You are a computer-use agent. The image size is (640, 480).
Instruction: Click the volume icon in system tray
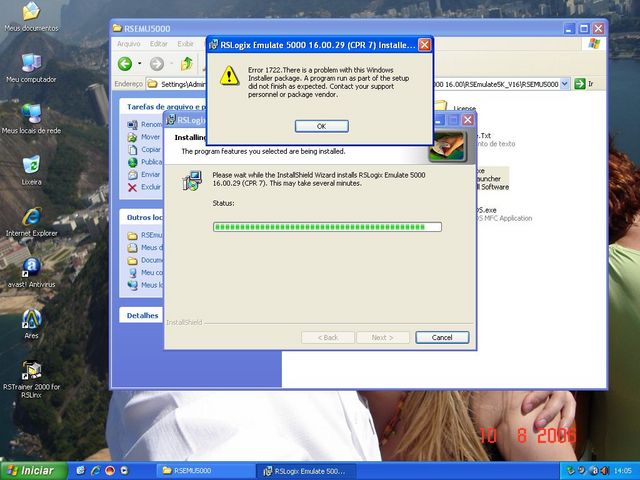[604, 471]
